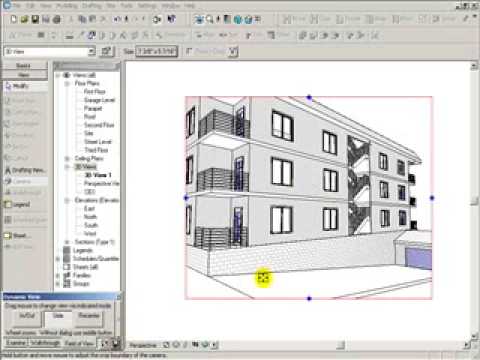The image size is (480, 360).
Task: Open the Modelling menu
Action: pos(67,5)
